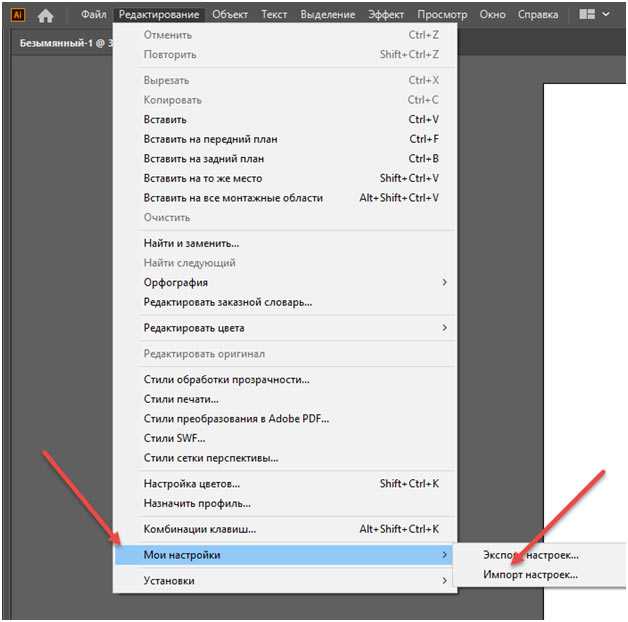Open Настройка цветов dialog

click(x=285, y=484)
